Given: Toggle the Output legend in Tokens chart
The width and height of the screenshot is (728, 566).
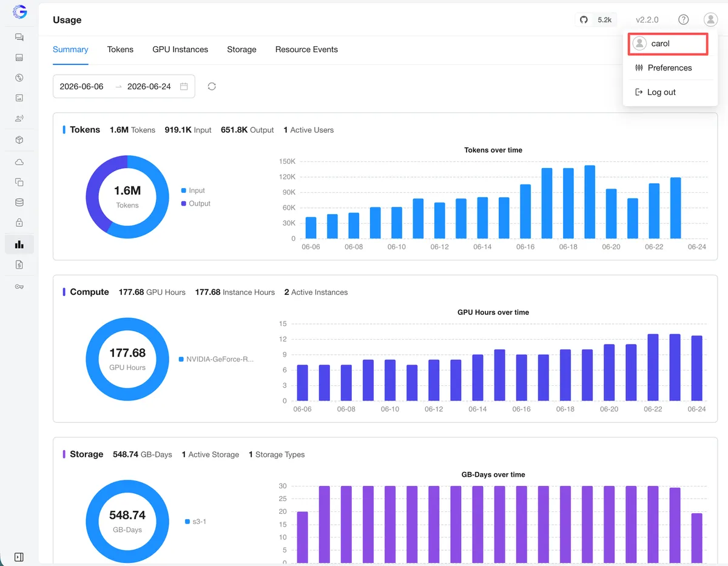Looking at the screenshot, I should click(195, 204).
